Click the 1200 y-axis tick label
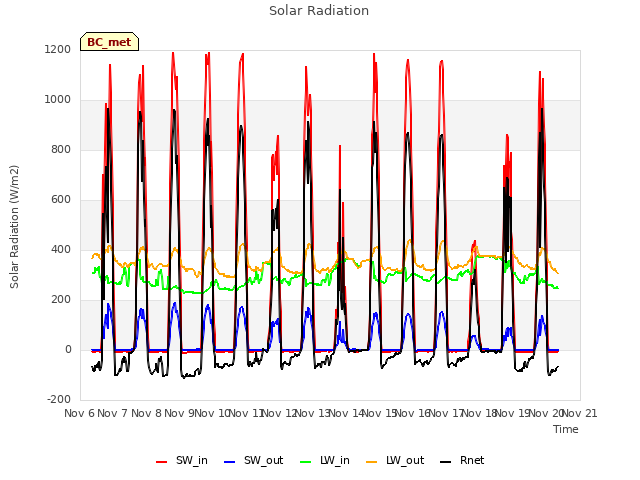The width and height of the screenshot is (640, 480). [x=58, y=49]
